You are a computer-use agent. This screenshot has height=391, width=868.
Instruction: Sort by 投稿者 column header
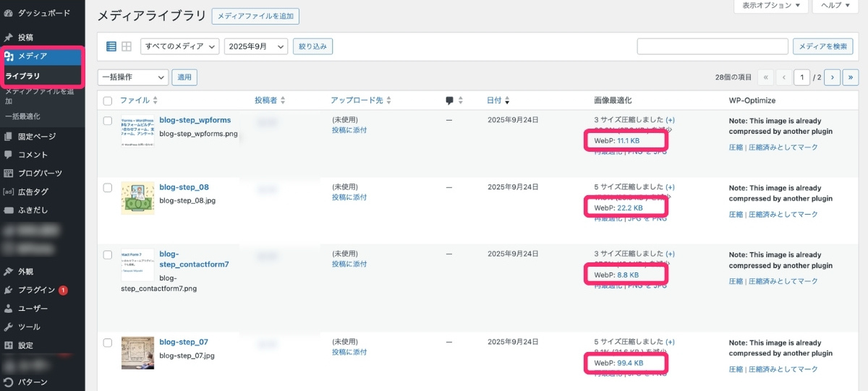click(x=270, y=100)
